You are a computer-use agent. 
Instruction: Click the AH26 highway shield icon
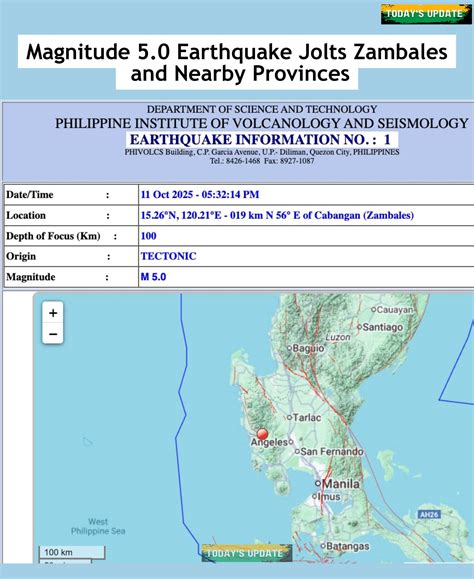429,514
